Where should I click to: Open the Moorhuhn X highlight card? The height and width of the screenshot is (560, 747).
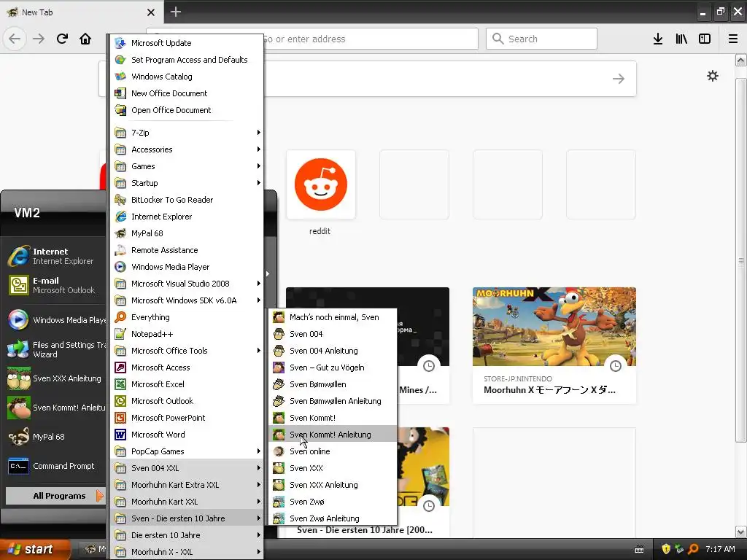point(554,345)
